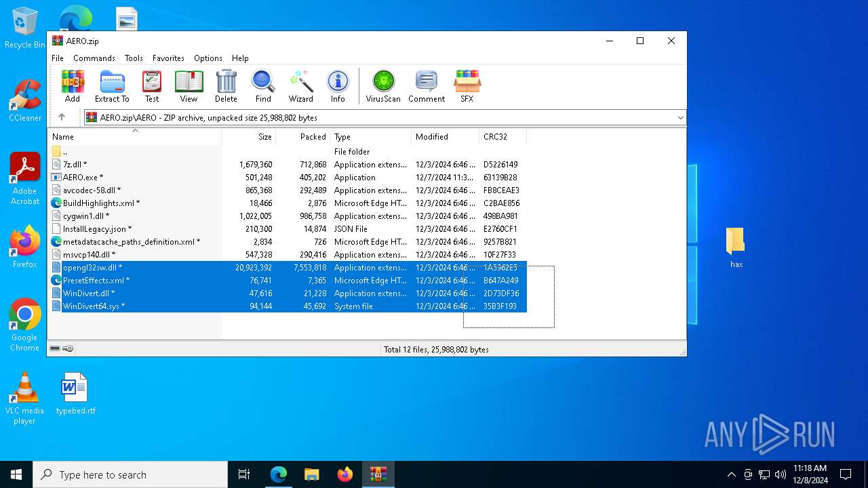Click the Delete trash icon
This screenshot has width=868, height=488.
226,86
